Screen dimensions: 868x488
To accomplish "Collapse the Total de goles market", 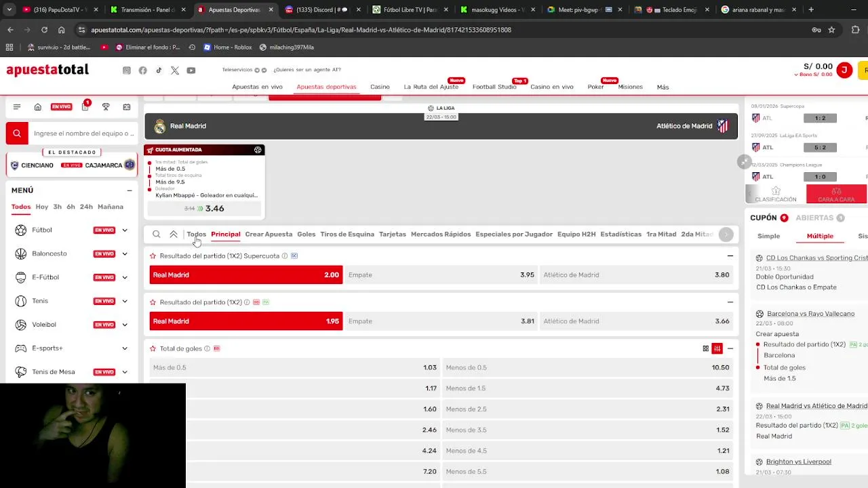I will pyautogui.click(x=730, y=348).
